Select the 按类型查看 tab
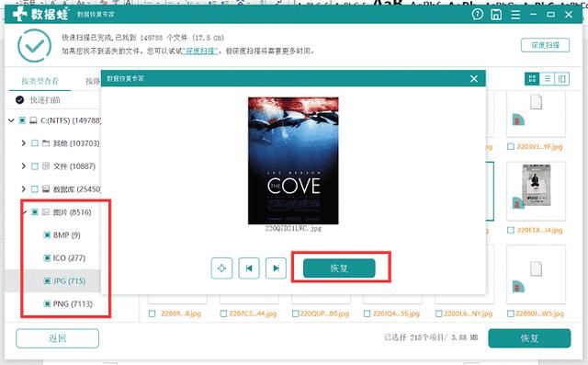 (x=40, y=81)
